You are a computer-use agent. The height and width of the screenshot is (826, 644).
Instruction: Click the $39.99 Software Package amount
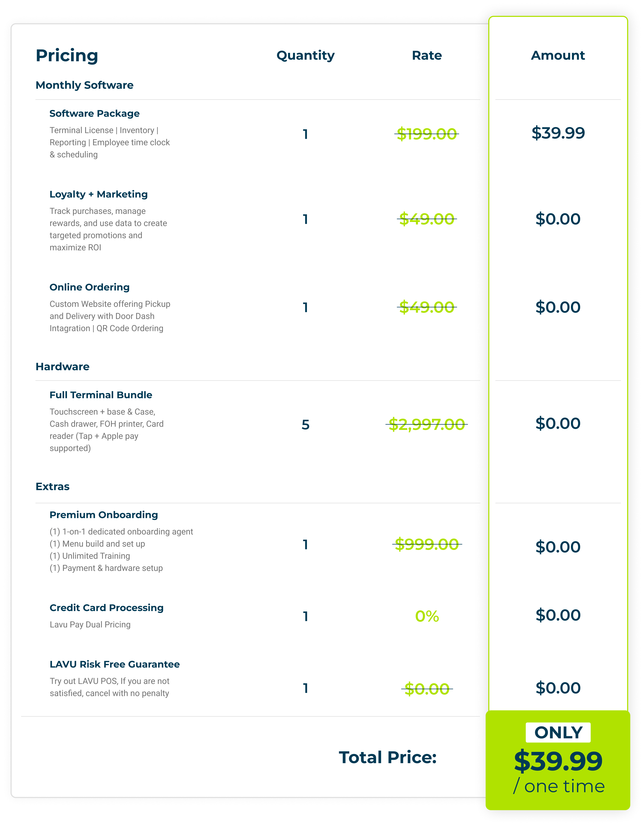point(558,133)
